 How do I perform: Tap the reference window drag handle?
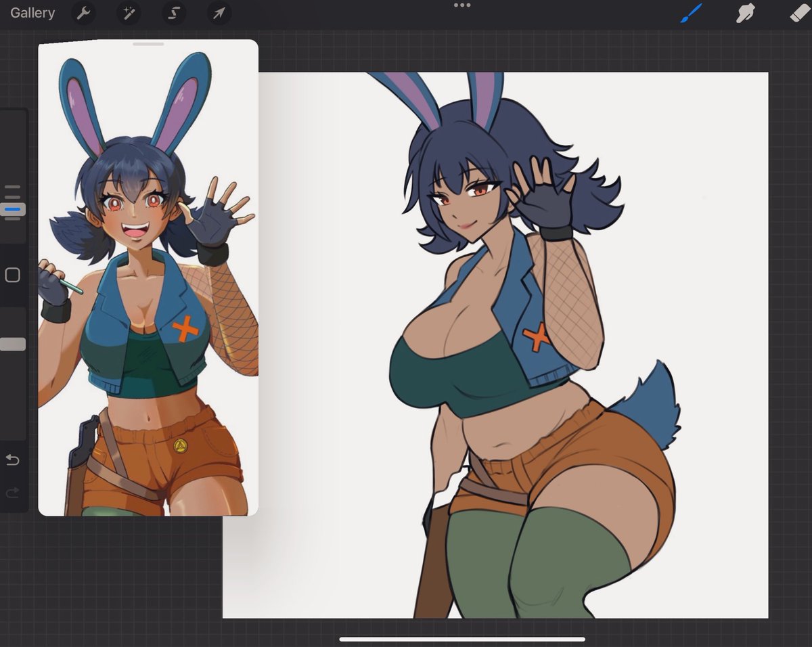point(148,44)
